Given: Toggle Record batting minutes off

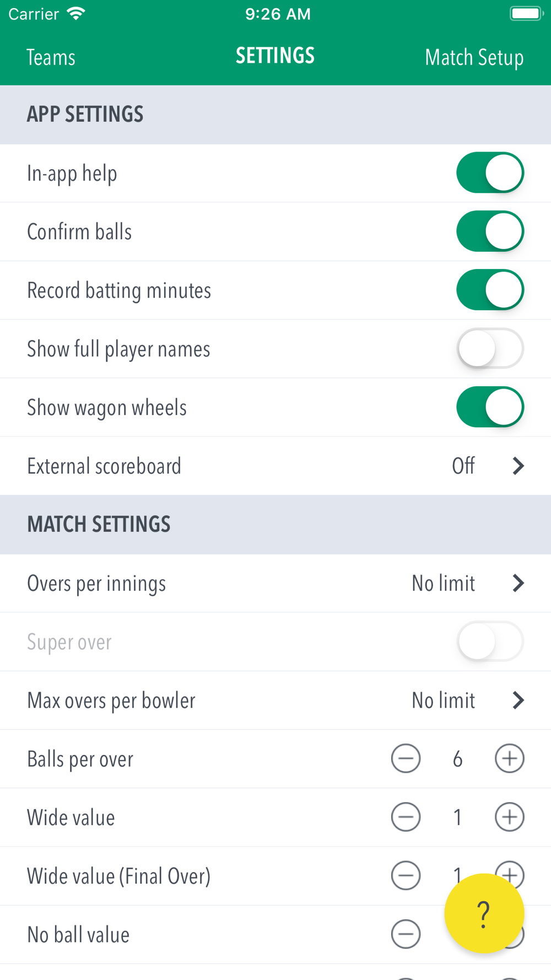Looking at the screenshot, I should tap(490, 290).
